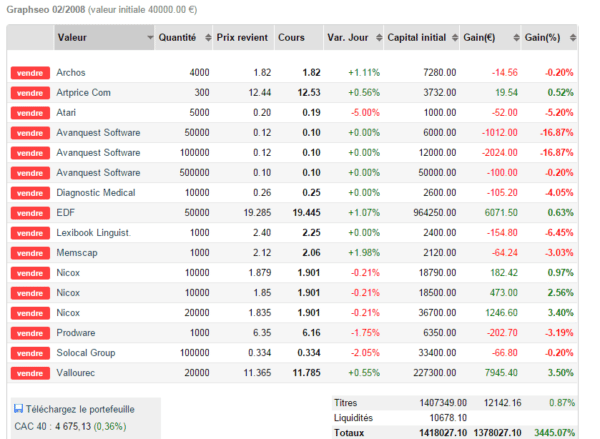Sell the EDF position
The image size is (600, 439).
(x=30, y=213)
